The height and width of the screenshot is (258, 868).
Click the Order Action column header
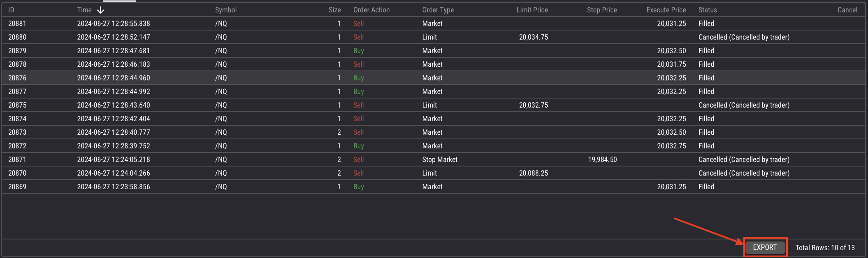371,10
